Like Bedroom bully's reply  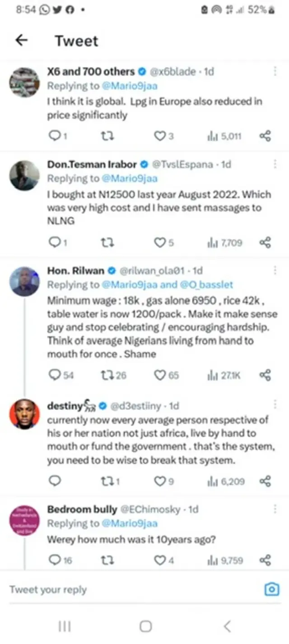(x=161, y=561)
